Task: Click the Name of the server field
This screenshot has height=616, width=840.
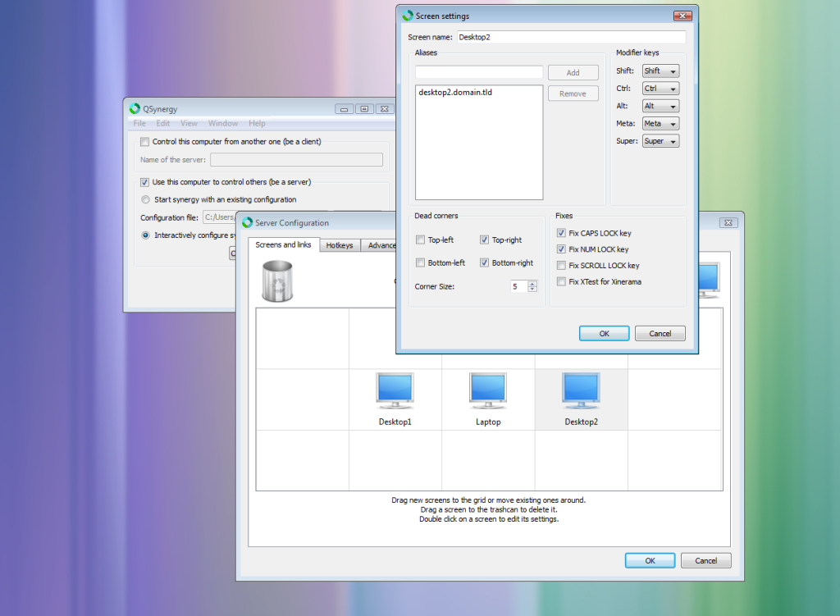Action: point(296,160)
